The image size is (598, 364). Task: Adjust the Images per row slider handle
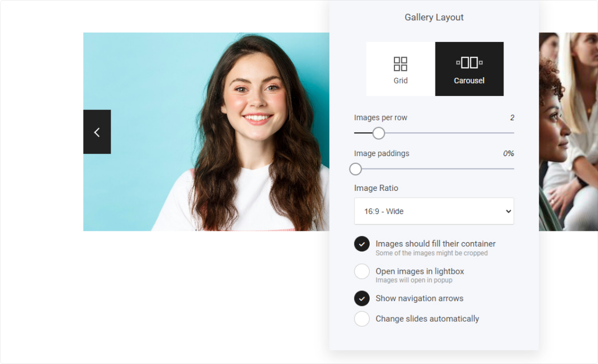tap(378, 133)
